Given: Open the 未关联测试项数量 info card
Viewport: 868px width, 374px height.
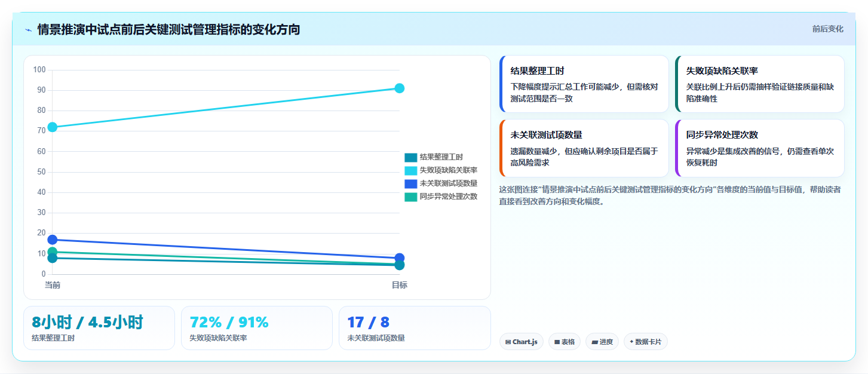Looking at the screenshot, I should tap(584, 148).
